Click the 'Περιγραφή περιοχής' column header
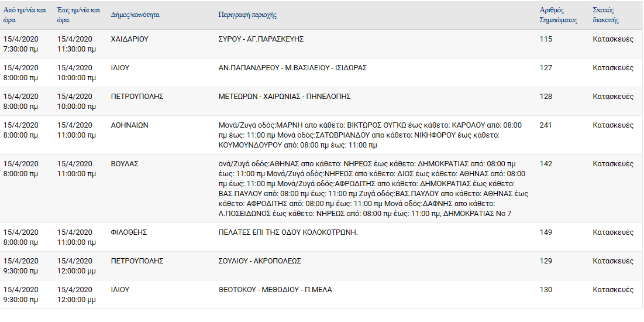This screenshot has width=644, height=322. click(x=247, y=15)
